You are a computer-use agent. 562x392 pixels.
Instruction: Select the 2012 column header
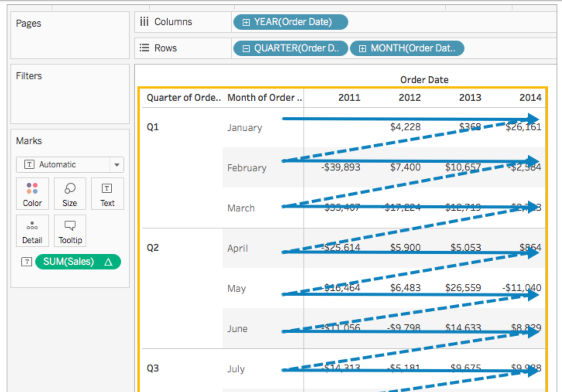click(x=410, y=97)
